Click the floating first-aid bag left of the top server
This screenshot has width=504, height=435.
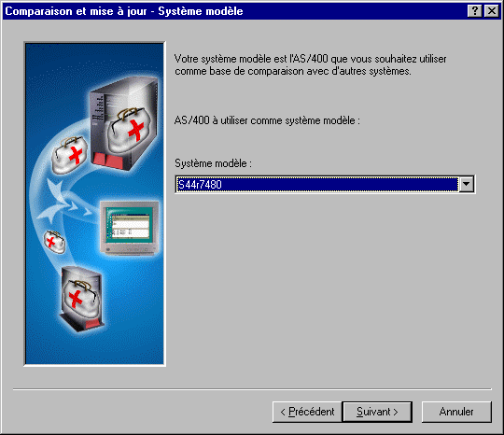pos(69,155)
